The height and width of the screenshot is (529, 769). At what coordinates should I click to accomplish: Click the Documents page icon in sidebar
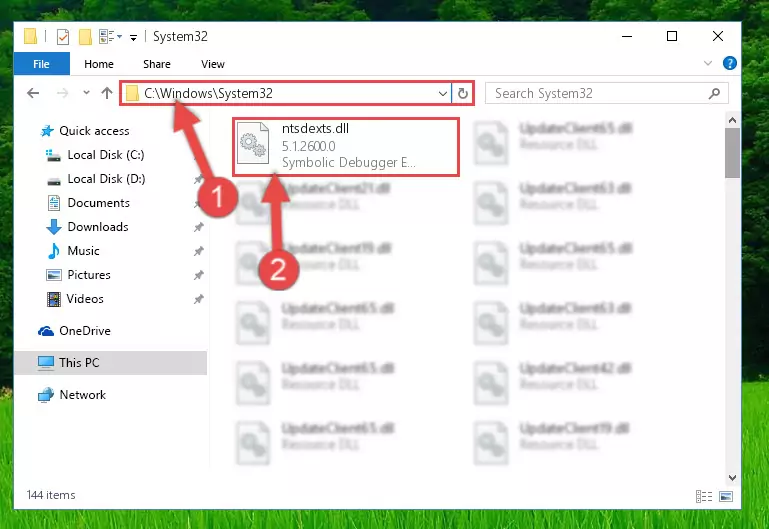[x=53, y=203]
